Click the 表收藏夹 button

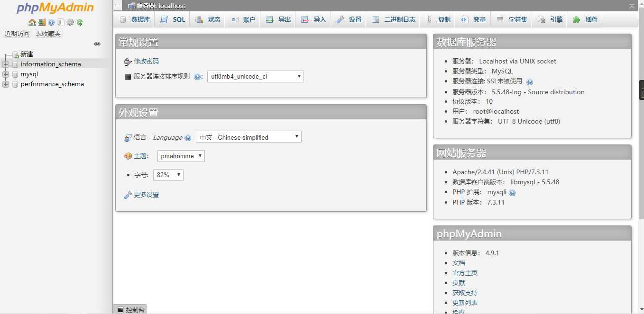[48, 34]
